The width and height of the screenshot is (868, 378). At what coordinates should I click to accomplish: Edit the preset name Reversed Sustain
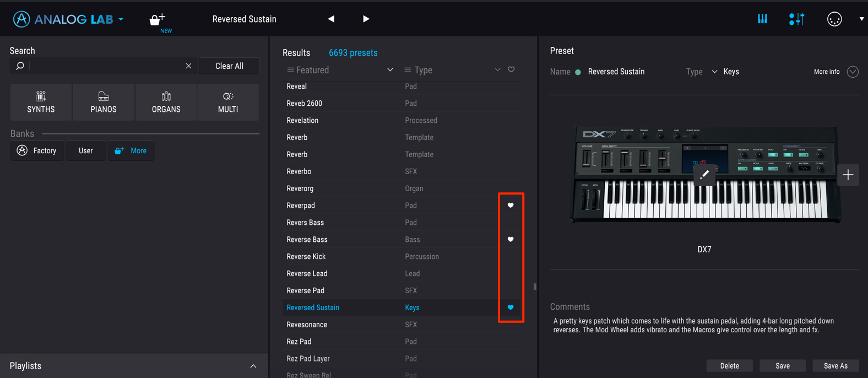point(616,72)
